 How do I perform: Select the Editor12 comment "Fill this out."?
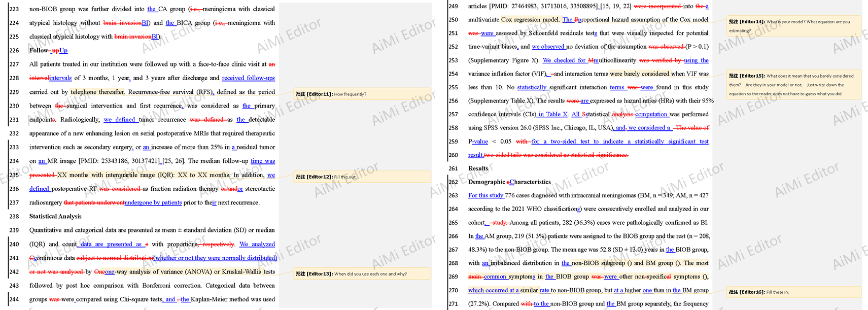coord(362,177)
